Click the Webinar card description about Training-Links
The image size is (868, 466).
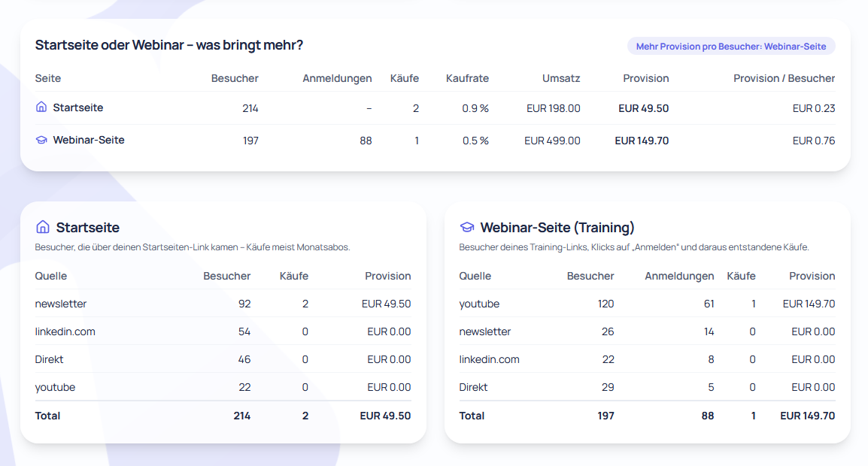coord(634,247)
